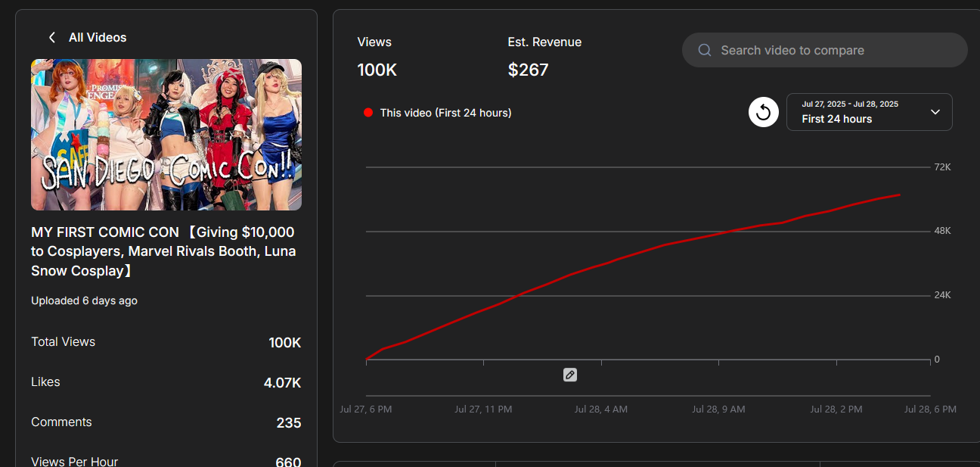
Task: Select legend label This video (First 24 hours)
Action: click(446, 113)
